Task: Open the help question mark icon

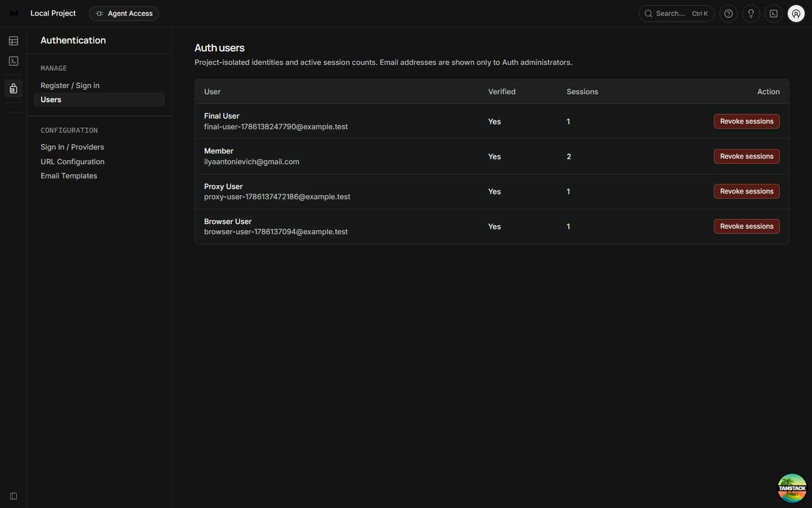Action: pos(729,14)
